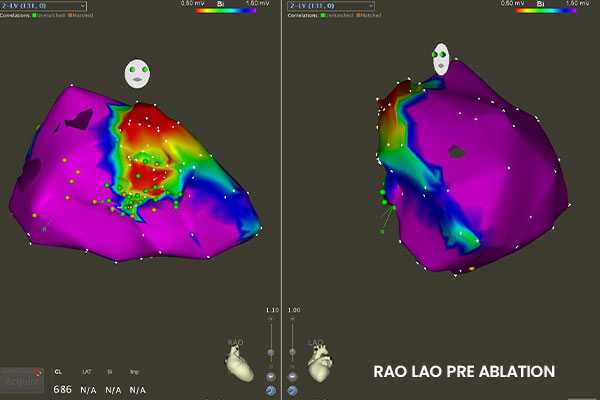
Task: Click the head orientation icon in left view
Action: [x=137, y=73]
